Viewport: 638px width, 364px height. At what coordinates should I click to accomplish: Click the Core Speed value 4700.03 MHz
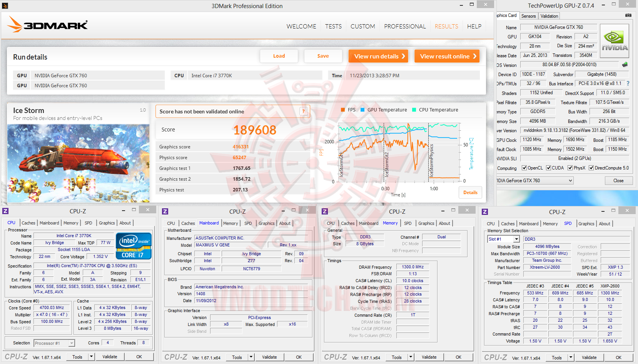(x=52, y=308)
